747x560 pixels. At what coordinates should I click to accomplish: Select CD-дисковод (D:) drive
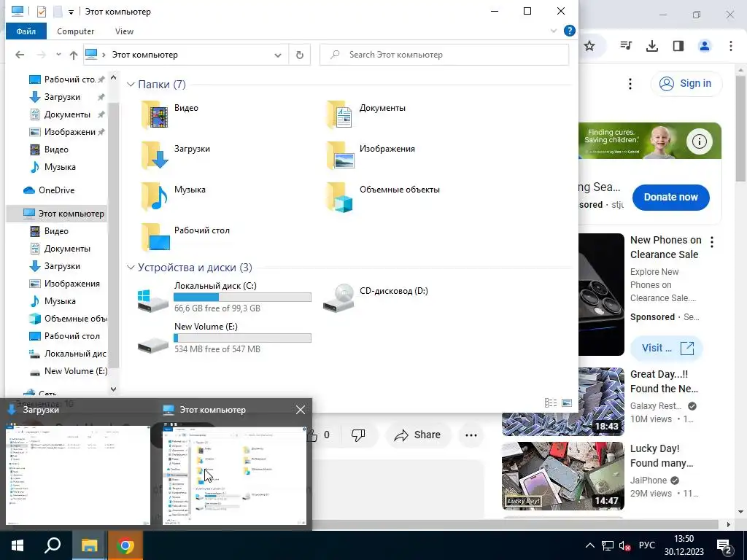pos(376,297)
